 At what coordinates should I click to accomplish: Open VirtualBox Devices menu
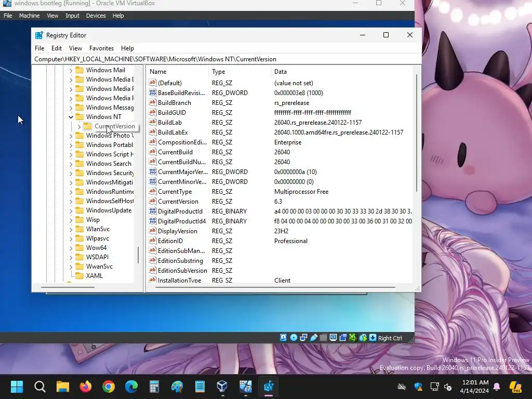tap(96, 16)
